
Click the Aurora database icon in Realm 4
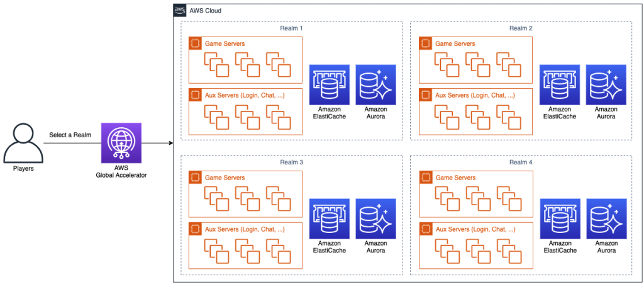606,219
